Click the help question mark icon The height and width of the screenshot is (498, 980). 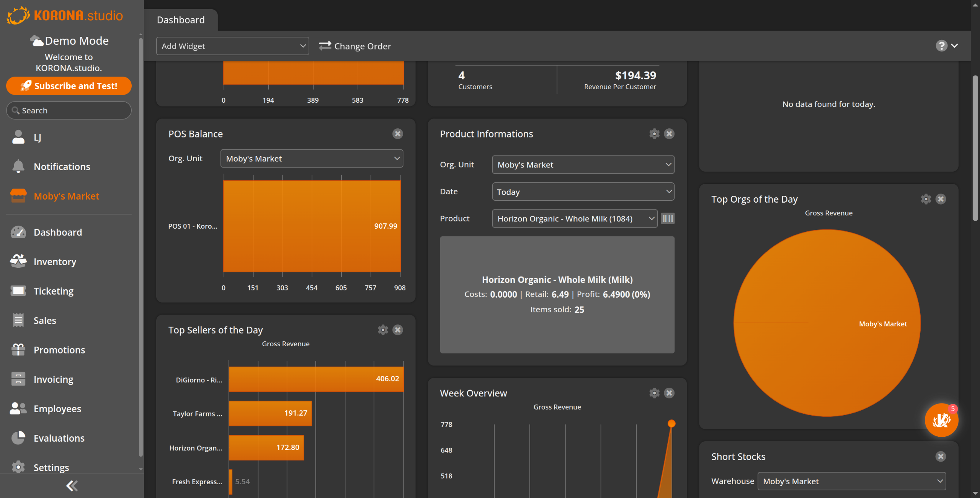(x=941, y=46)
